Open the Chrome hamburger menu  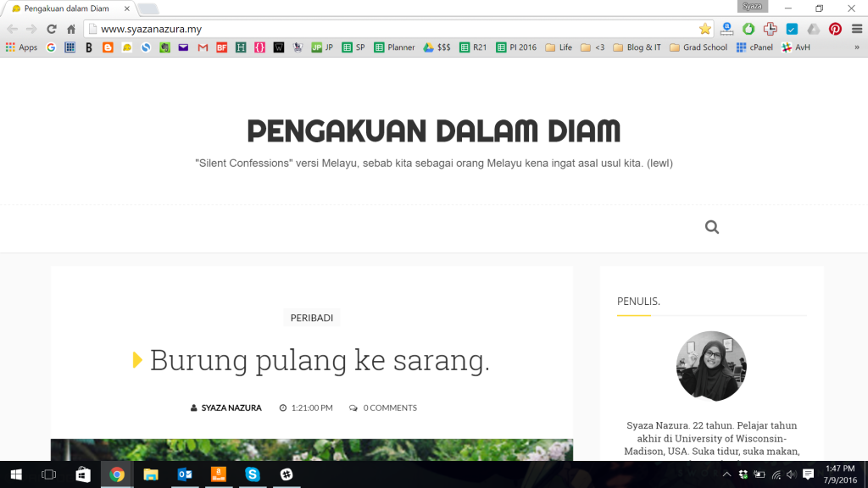tap(857, 29)
